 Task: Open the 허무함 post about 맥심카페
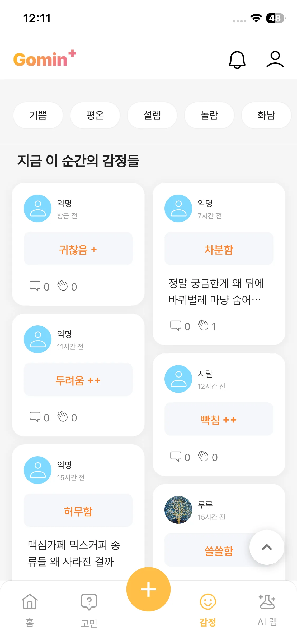[x=74, y=553]
